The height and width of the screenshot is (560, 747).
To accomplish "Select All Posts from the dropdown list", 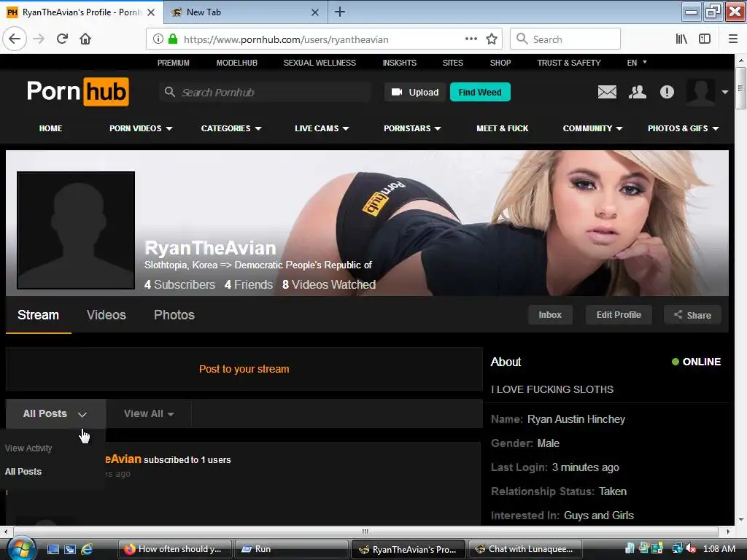I will pyautogui.click(x=23, y=472).
